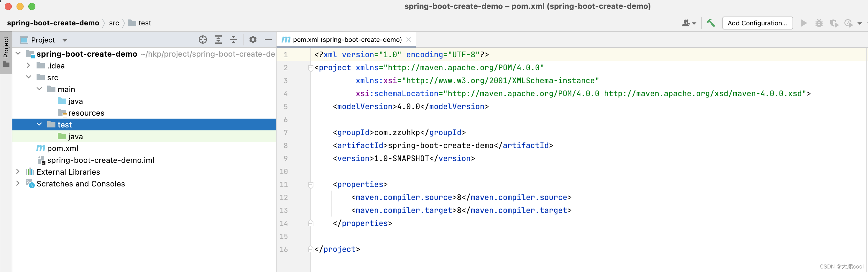Click the modelVersion line
868x272 pixels.
pos(411,106)
